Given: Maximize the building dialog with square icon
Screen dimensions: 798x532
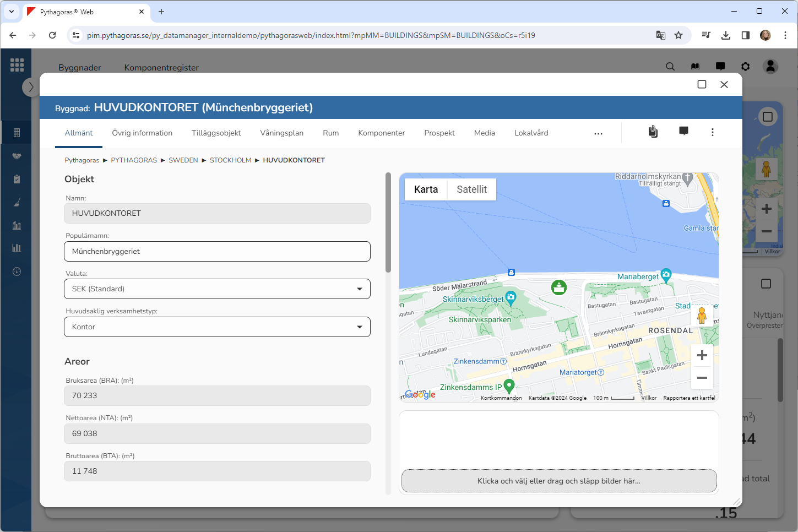Looking at the screenshot, I should 702,84.
